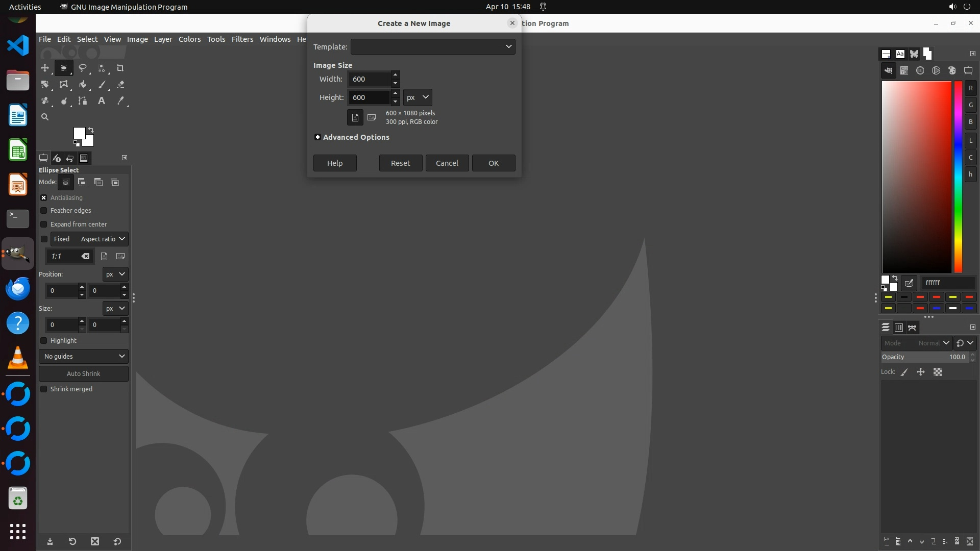Expand Advanced Options in the dialog
Image resolution: width=980 pixels, height=551 pixels.
(x=317, y=137)
